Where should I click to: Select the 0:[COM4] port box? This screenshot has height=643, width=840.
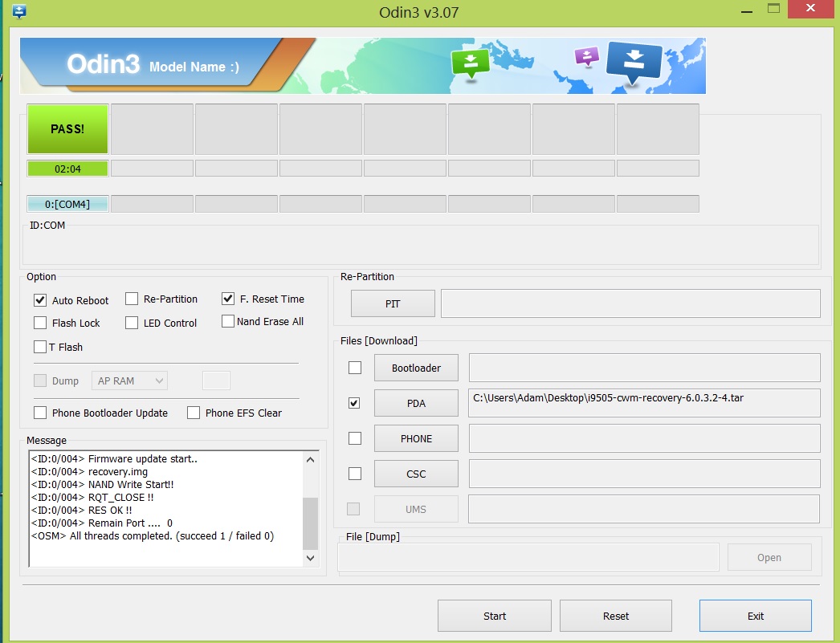[x=67, y=204]
